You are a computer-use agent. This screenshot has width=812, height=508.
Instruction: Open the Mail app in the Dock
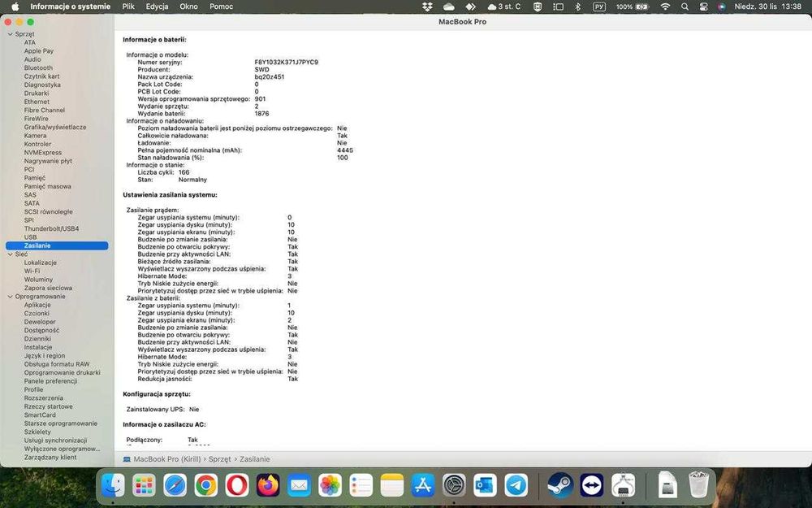[x=300, y=486]
